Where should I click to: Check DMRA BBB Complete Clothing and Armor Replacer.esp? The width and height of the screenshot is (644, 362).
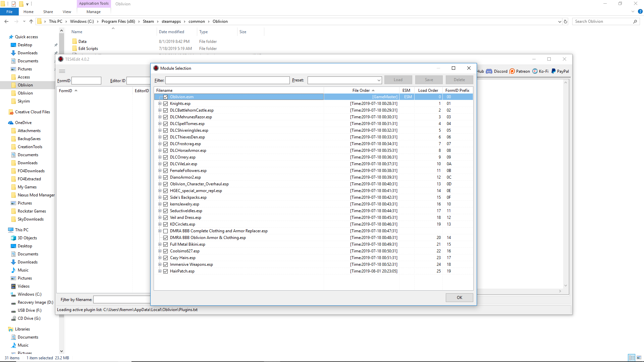click(x=165, y=231)
